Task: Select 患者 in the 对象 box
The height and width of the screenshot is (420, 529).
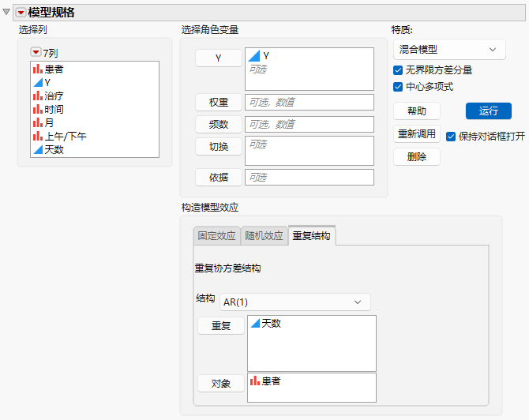Action: (265, 381)
